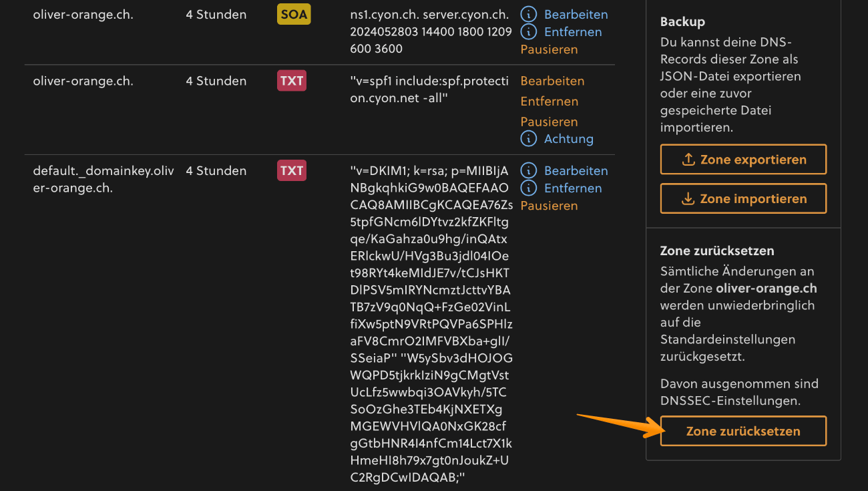Screen dimensions: 868x491
Task: Pause the SPF TXT record
Action: [550, 122]
